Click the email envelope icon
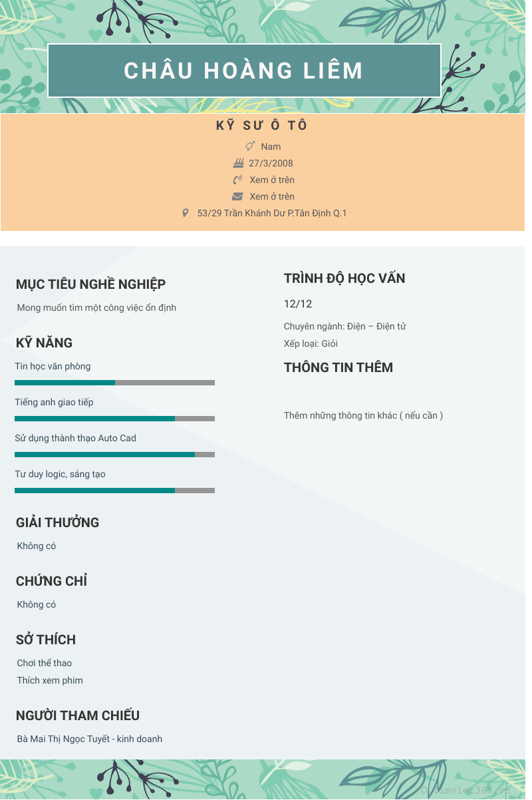 (237, 196)
